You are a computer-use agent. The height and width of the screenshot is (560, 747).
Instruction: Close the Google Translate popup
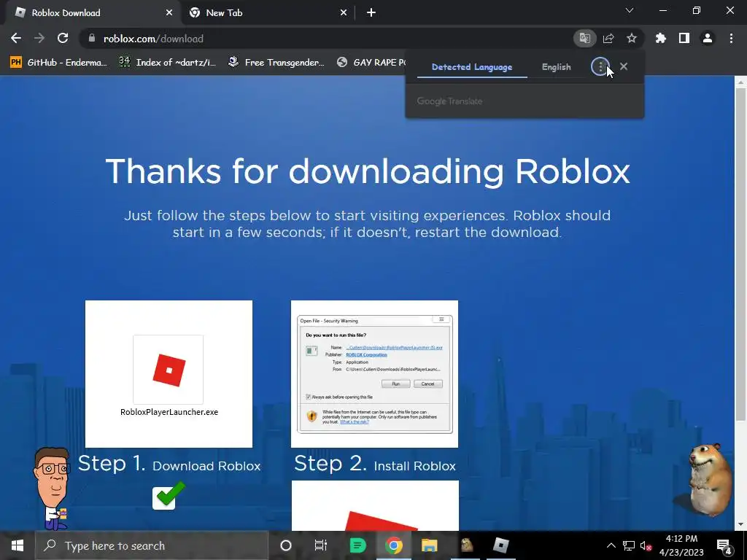624,66
